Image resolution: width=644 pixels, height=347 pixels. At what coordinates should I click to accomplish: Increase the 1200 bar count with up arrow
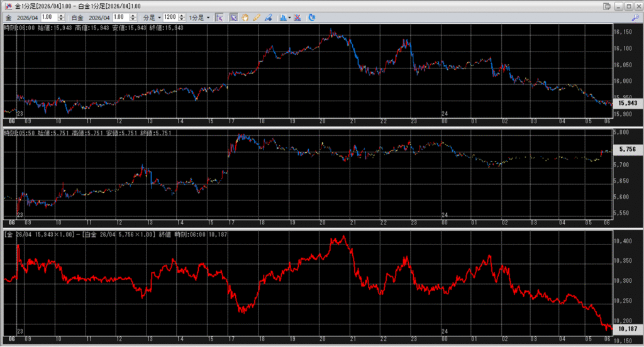181,15
